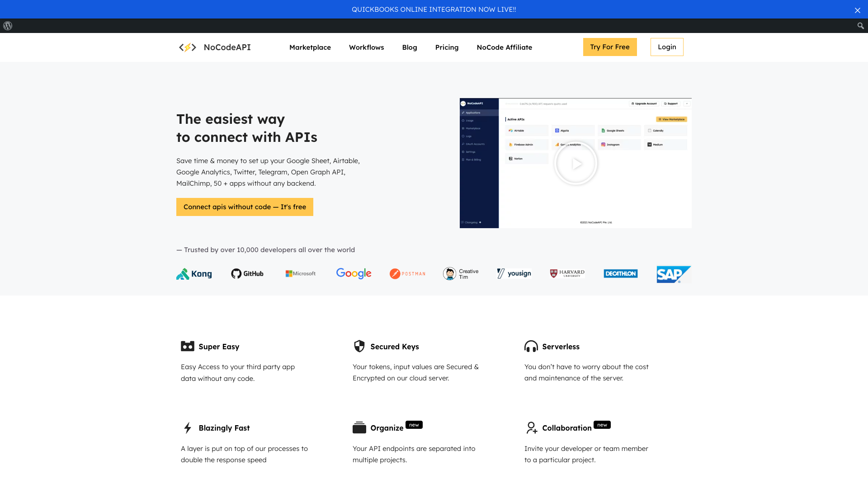Click the SAP logo
The height and width of the screenshot is (488, 868).
674,274
